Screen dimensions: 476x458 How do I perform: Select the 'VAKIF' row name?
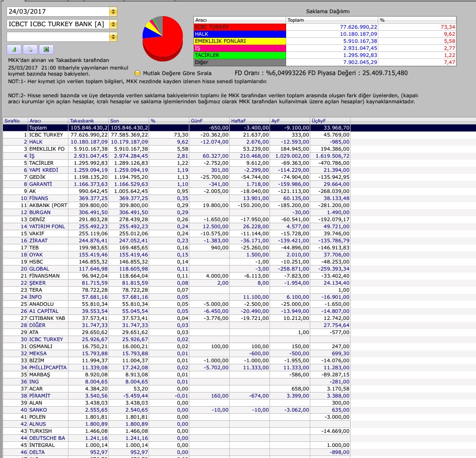point(36,234)
